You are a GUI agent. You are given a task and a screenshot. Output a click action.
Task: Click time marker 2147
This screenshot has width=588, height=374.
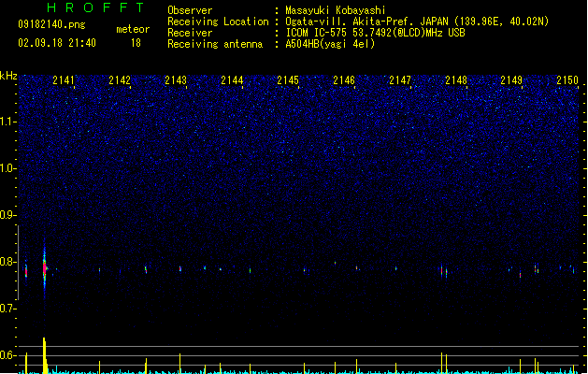point(400,80)
